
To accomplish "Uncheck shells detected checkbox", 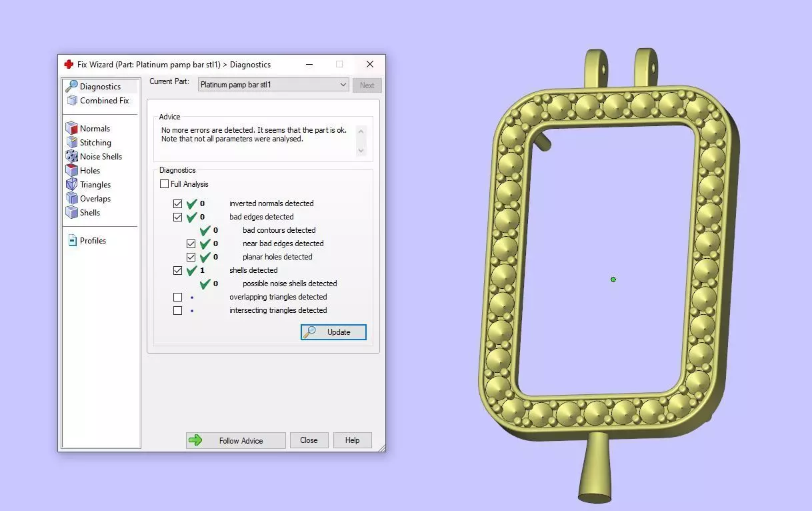I will [x=177, y=270].
